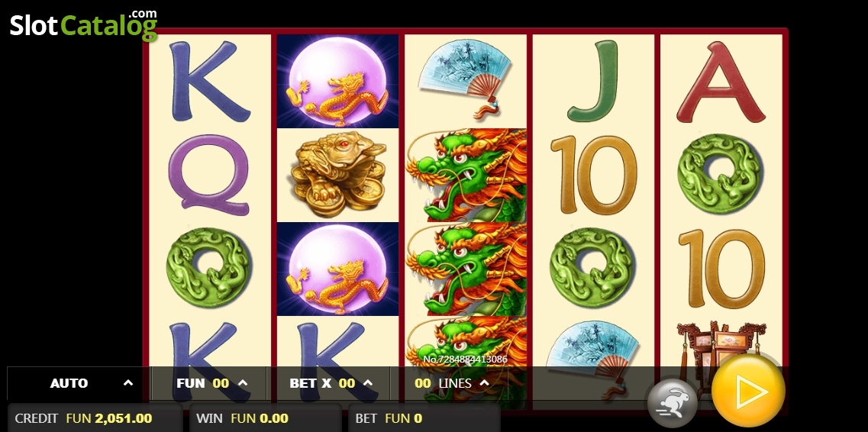The width and height of the screenshot is (868, 432).
Task: Select the red letter A symbol
Action: tap(721, 82)
